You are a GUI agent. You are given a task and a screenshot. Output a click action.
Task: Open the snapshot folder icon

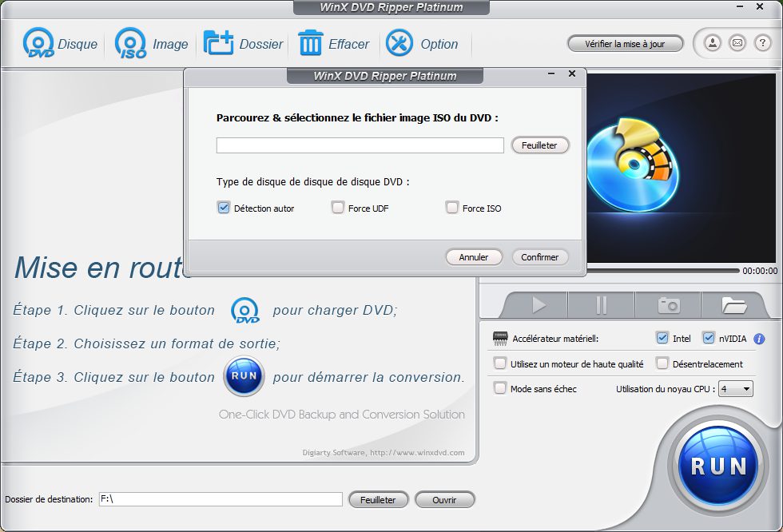pos(733,305)
